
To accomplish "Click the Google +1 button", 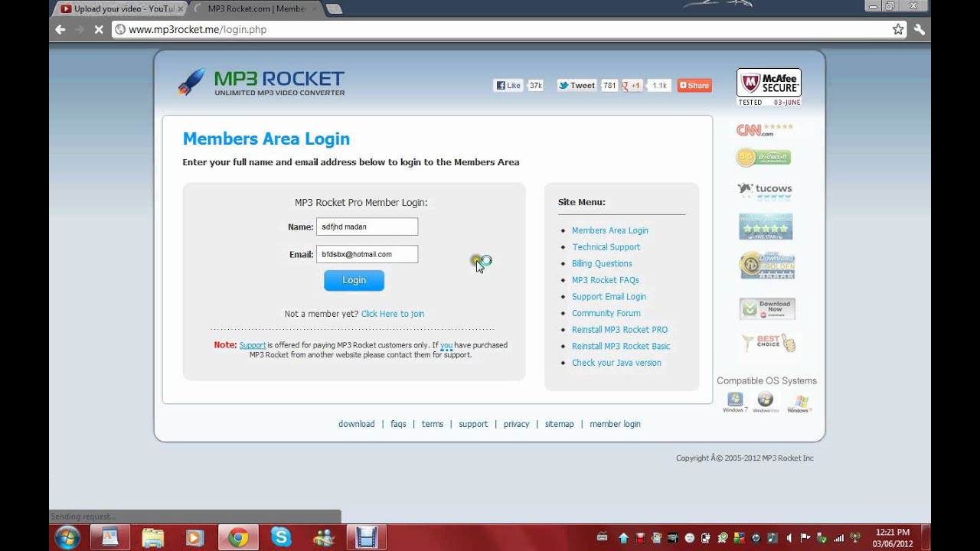I will pos(632,86).
